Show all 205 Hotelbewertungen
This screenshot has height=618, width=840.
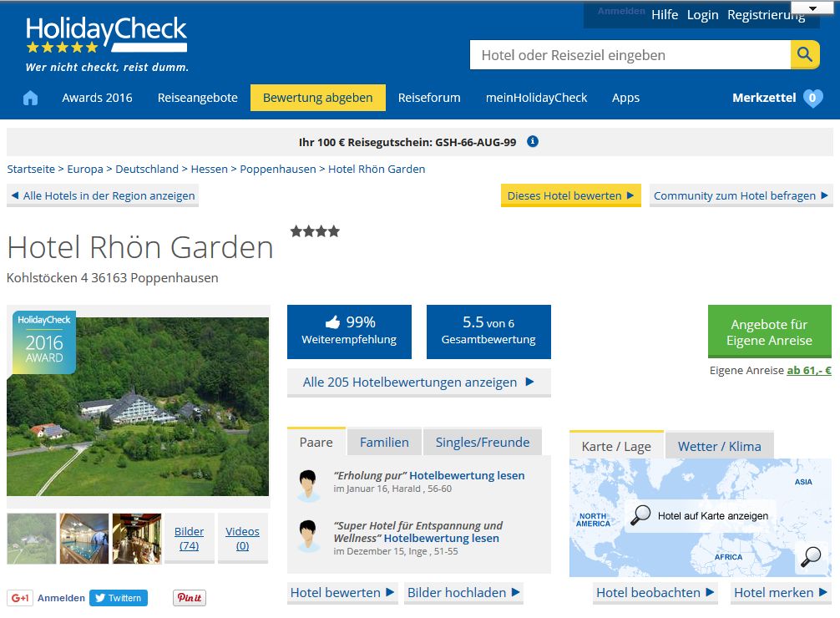point(418,382)
